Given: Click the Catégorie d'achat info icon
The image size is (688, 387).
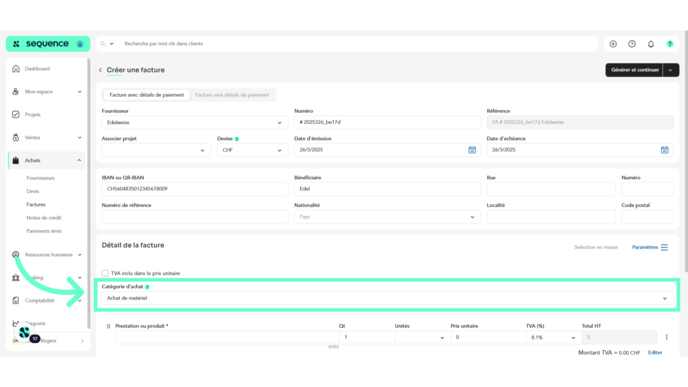Looking at the screenshot, I should point(147,287).
